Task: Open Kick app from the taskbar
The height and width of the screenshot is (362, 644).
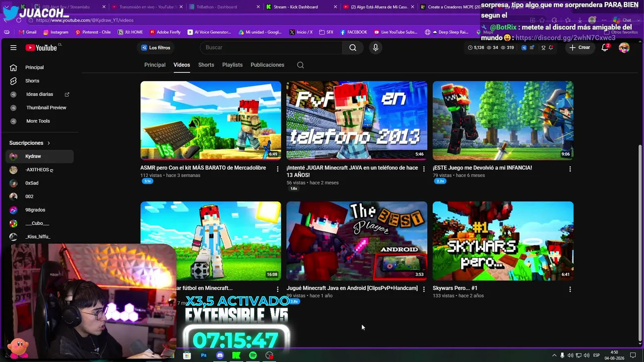Action: coord(236,355)
